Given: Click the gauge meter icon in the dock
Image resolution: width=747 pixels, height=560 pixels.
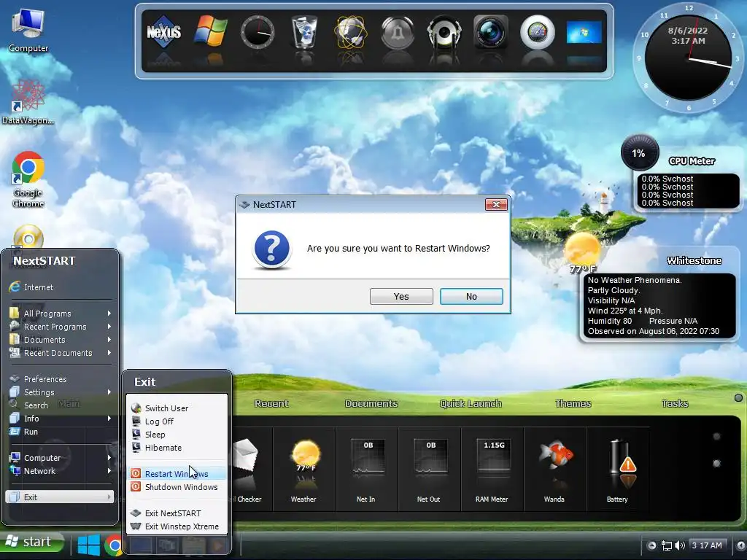Looking at the screenshot, I should (x=538, y=32).
